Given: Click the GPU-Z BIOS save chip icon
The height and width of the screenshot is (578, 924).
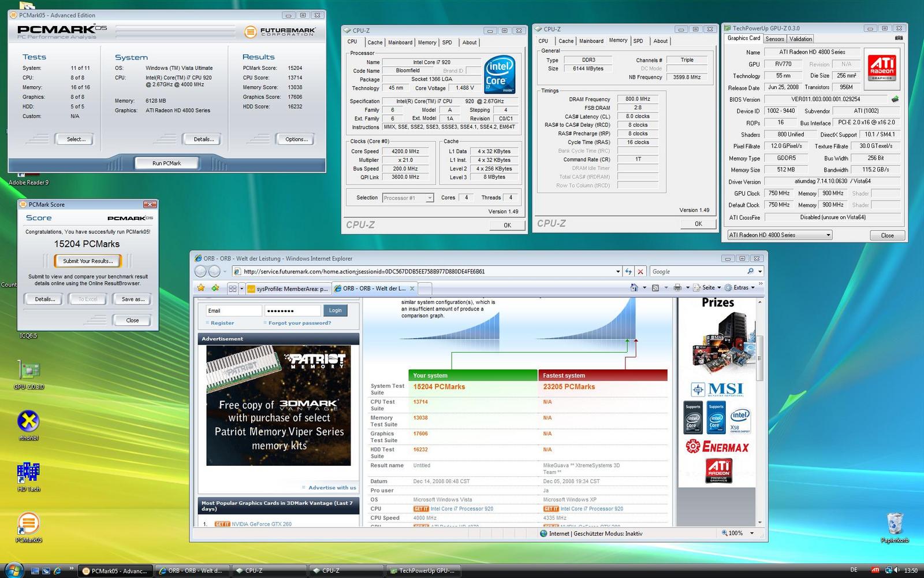Looking at the screenshot, I should click(x=895, y=99).
